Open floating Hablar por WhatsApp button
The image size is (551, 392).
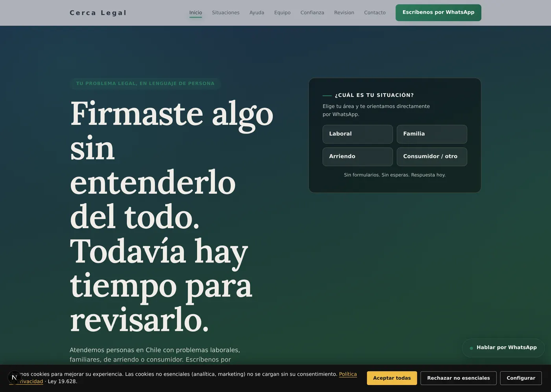pos(503,348)
